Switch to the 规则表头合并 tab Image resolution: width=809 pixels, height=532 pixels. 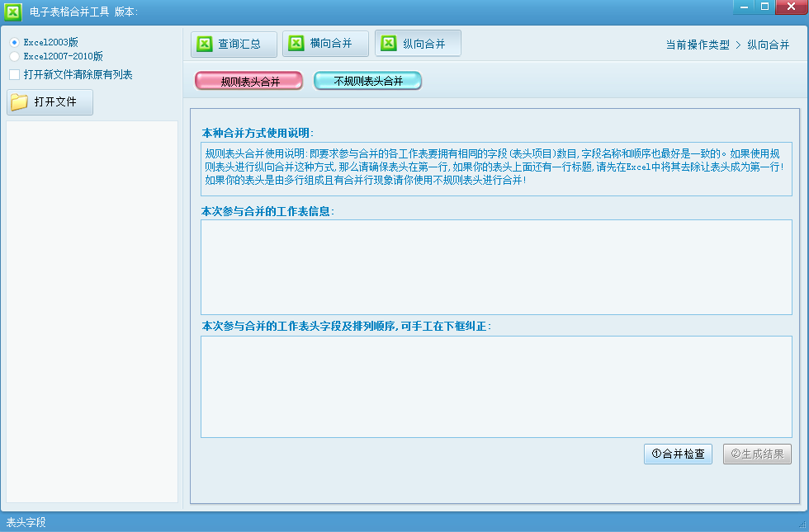coord(249,81)
